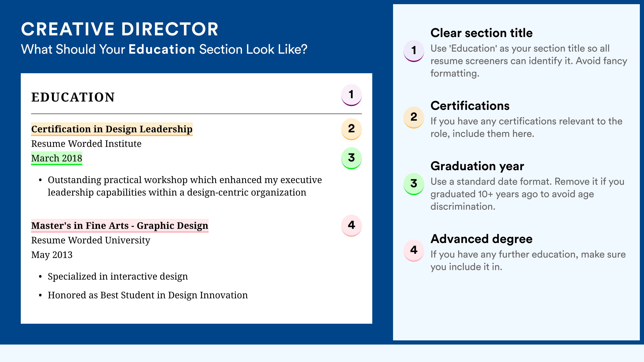Click the Honored as Best Student bullet
This screenshot has height=362, width=644.
pyautogui.click(x=147, y=295)
